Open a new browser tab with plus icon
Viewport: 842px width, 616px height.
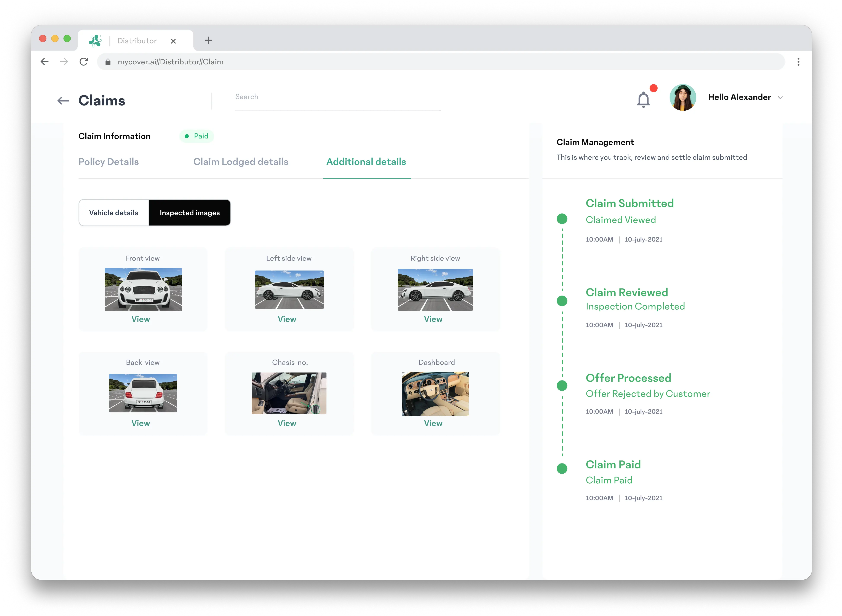(x=209, y=40)
